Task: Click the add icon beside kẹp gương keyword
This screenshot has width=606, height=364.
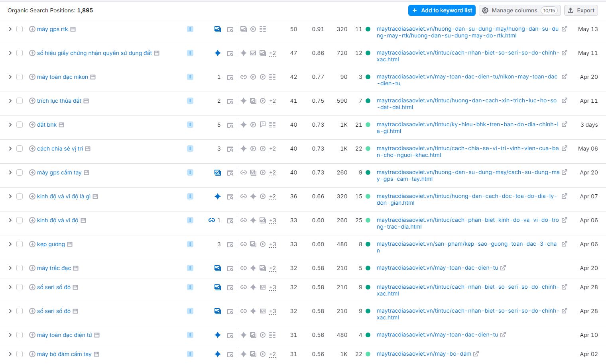Action: 32,244
